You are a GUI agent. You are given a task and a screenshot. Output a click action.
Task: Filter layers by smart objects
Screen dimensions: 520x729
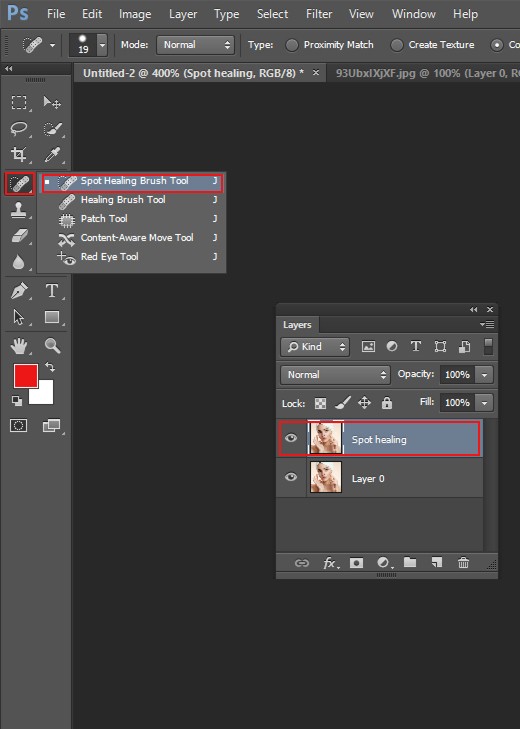click(x=464, y=346)
